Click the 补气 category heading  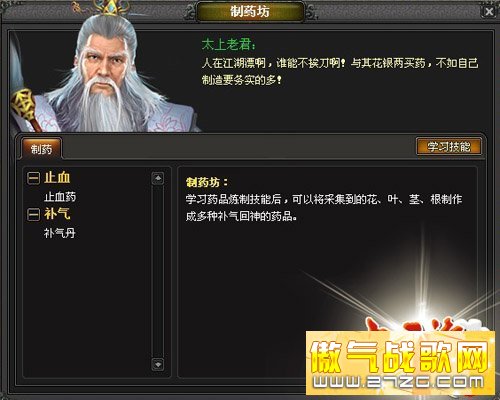[57, 214]
